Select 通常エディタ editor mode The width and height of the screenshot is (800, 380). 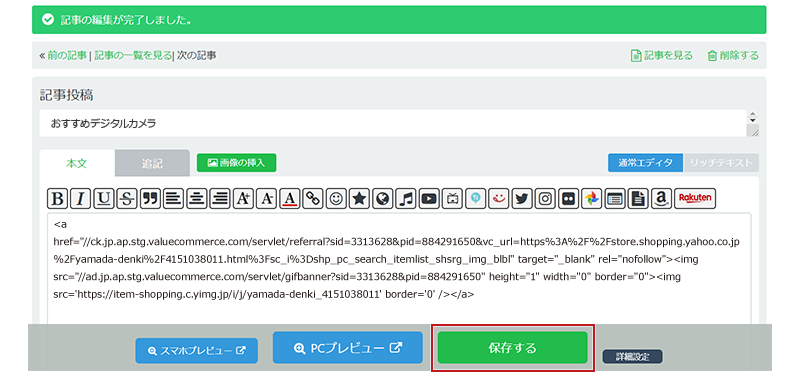coord(645,163)
